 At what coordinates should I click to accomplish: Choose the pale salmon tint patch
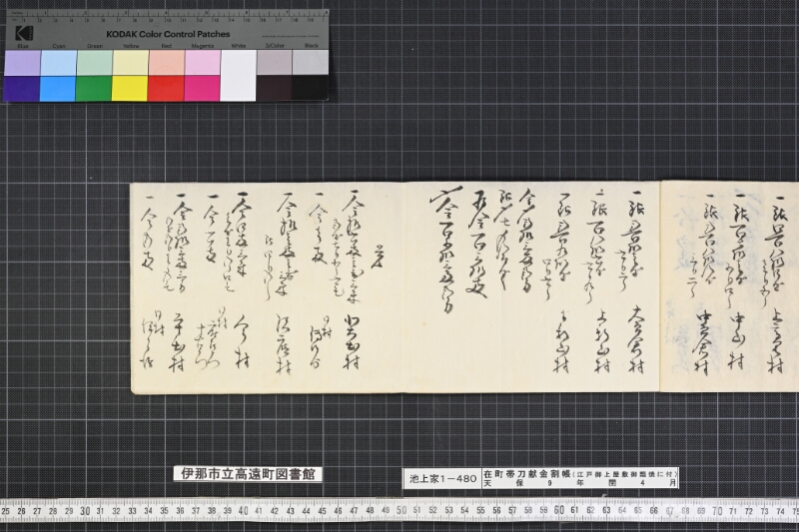(167, 63)
